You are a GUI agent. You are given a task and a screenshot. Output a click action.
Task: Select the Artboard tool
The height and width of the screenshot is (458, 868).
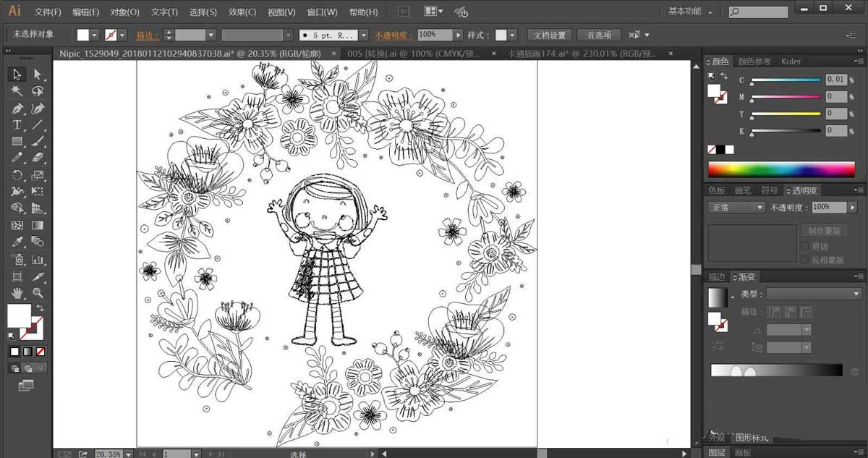(x=17, y=276)
